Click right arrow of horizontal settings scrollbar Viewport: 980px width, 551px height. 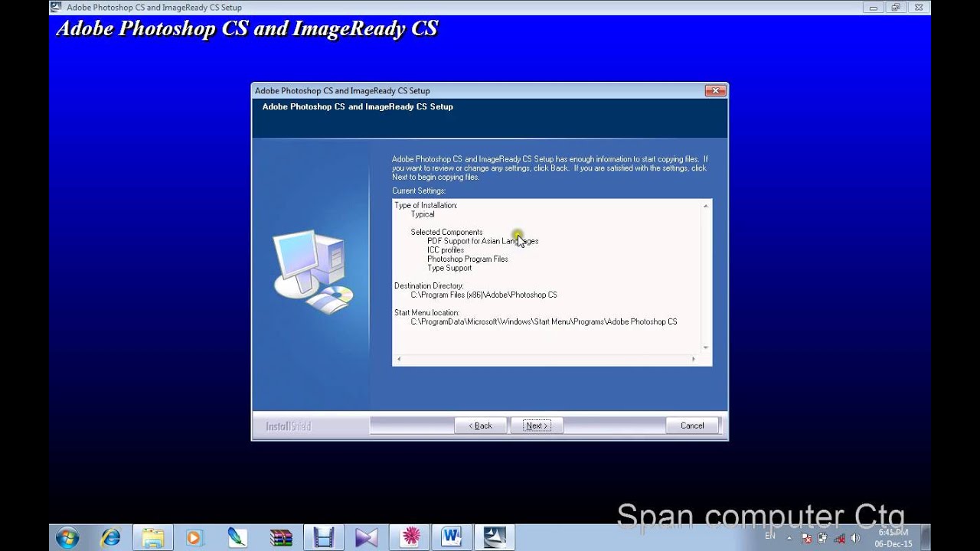point(694,359)
